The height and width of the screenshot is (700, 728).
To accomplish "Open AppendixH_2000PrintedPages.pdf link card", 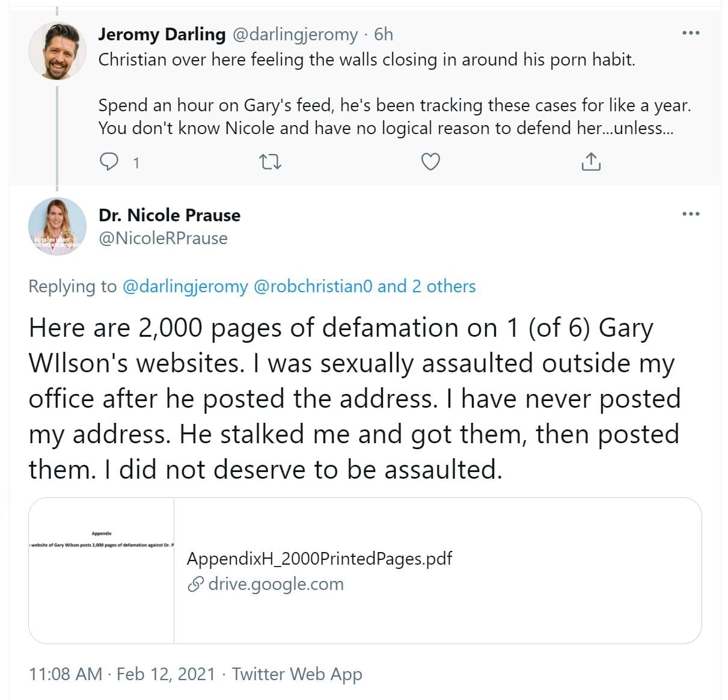I will click(319, 559).
